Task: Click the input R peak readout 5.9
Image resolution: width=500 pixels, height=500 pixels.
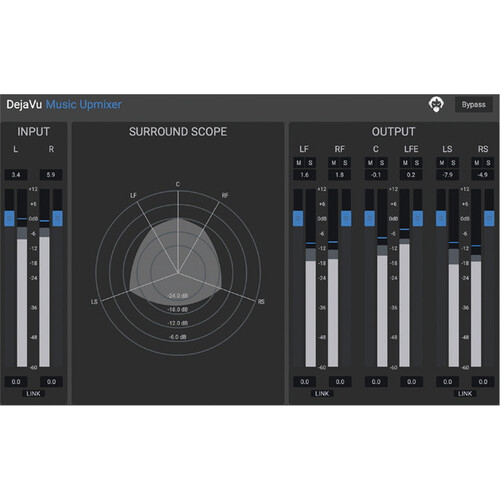Action: pos(51,175)
